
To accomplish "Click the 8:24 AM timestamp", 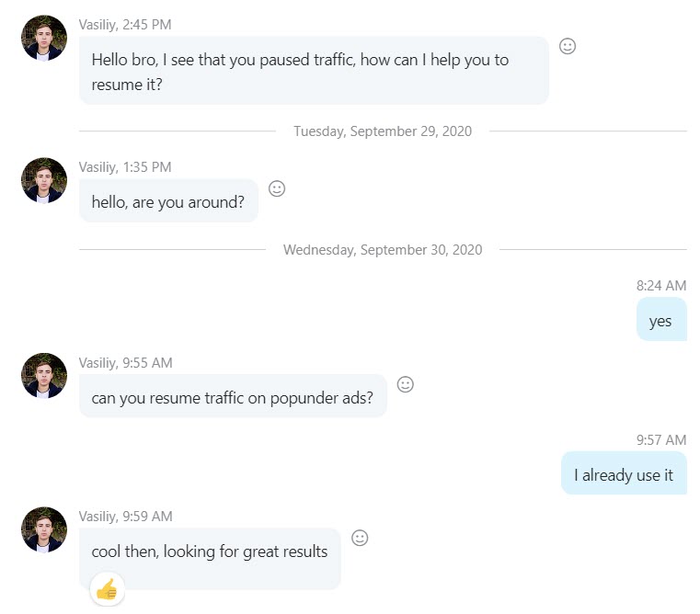I will click(x=661, y=286).
